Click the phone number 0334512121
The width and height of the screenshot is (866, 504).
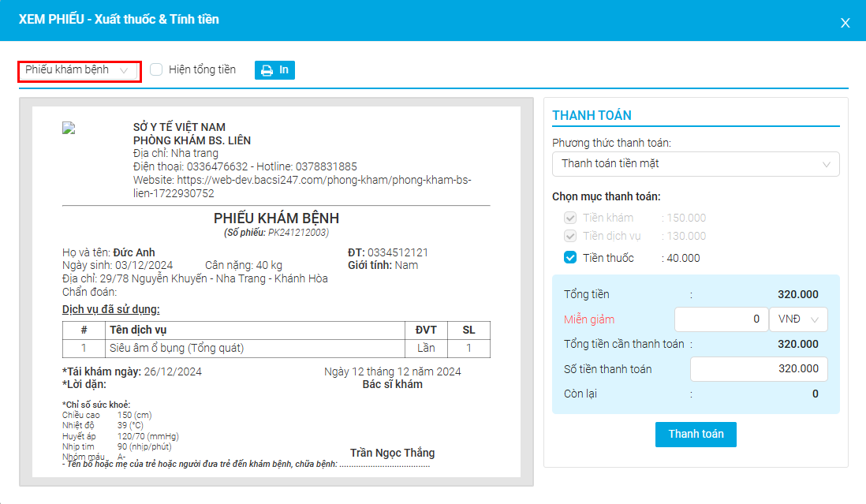pos(398,252)
